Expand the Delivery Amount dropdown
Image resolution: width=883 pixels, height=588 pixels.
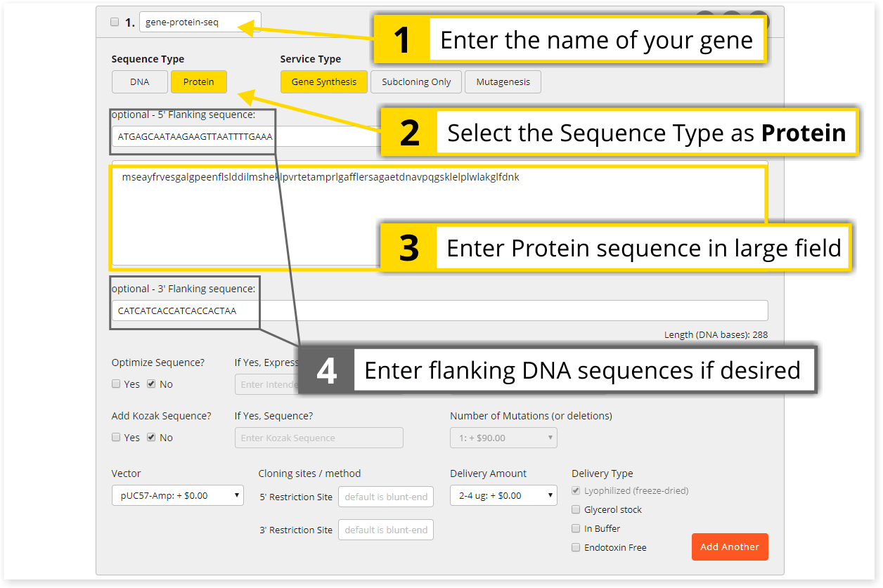[x=503, y=495]
